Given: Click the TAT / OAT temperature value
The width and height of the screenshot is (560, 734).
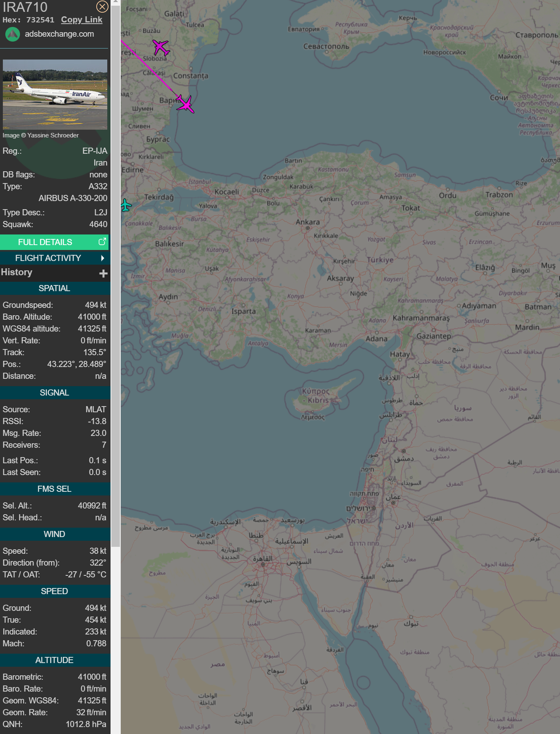Looking at the screenshot, I should pyautogui.click(x=86, y=575).
